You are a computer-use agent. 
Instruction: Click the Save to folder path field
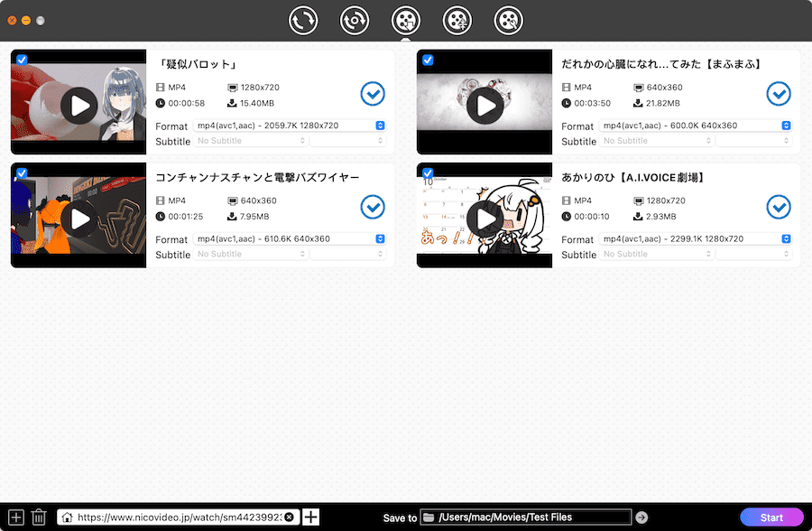click(x=526, y=517)
